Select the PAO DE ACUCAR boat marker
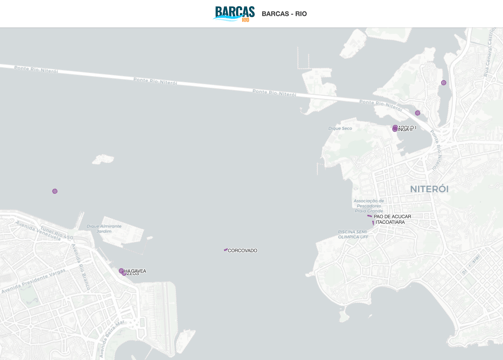Image resolution: width=503 pixels, height=360 pixels. pos(370,216)
